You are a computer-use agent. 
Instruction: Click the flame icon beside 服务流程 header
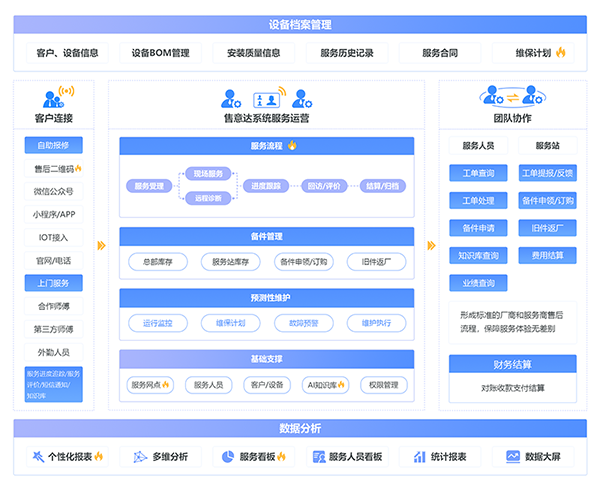tap(292, 145)
